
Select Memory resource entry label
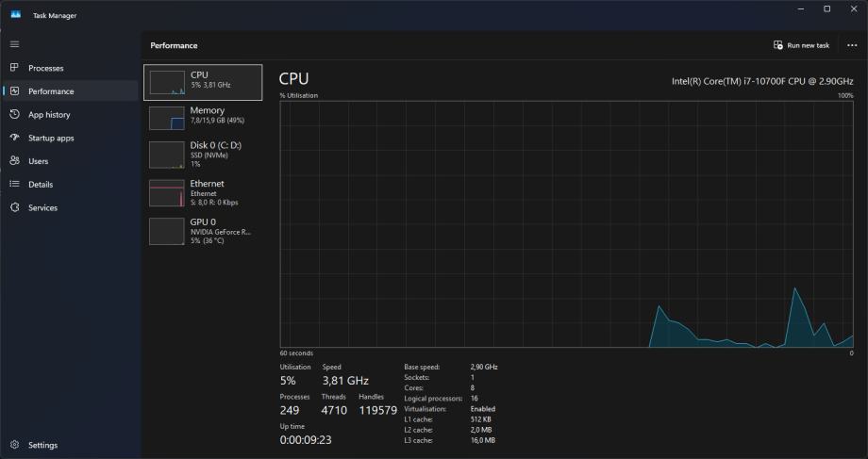[x=207, y=110]
